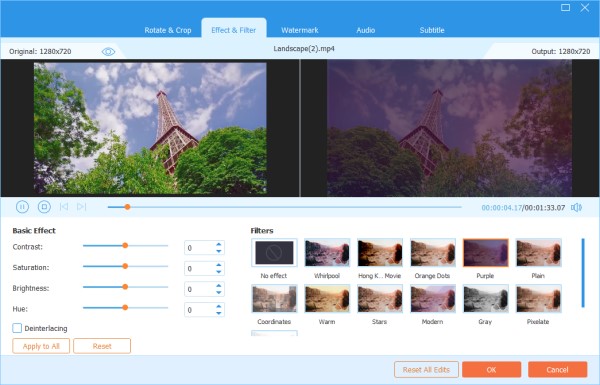
Task: Click the Brightness slider handle
Action: click(125, 287)
